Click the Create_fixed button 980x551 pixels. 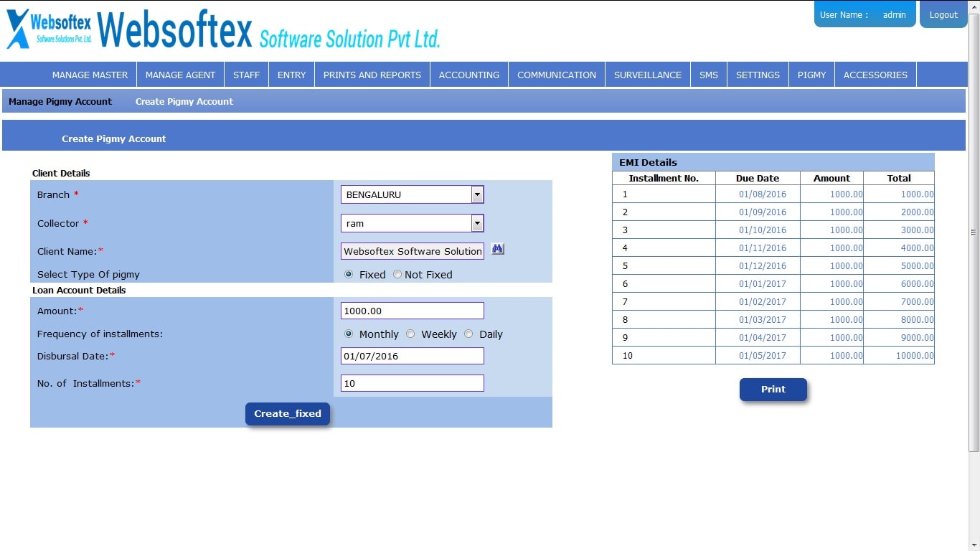[288, 413]
